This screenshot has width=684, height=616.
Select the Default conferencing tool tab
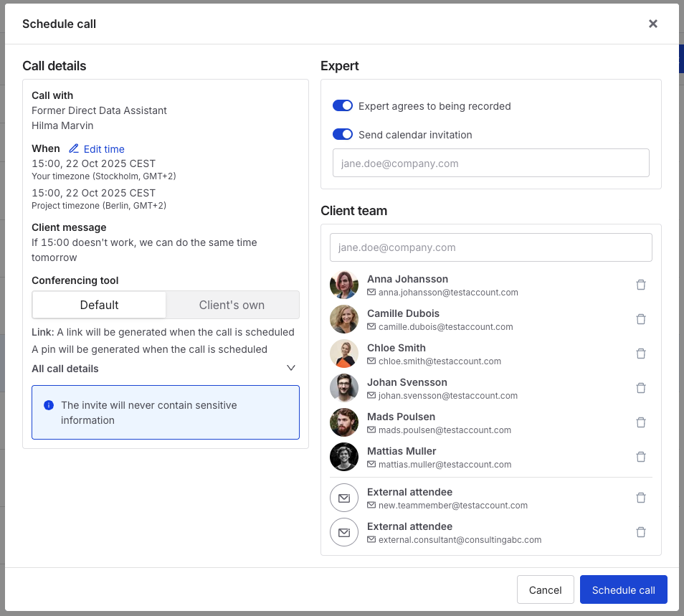point(99,305)
